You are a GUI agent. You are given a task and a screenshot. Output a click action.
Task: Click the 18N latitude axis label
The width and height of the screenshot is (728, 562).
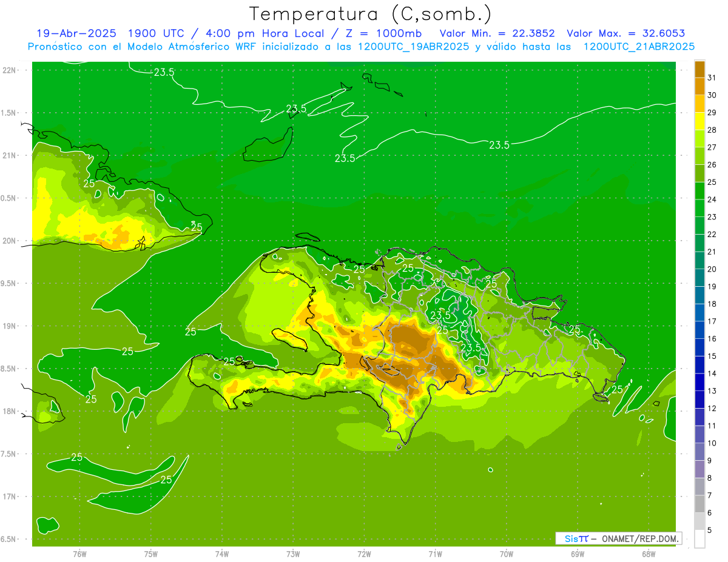[x=8, y=411]
